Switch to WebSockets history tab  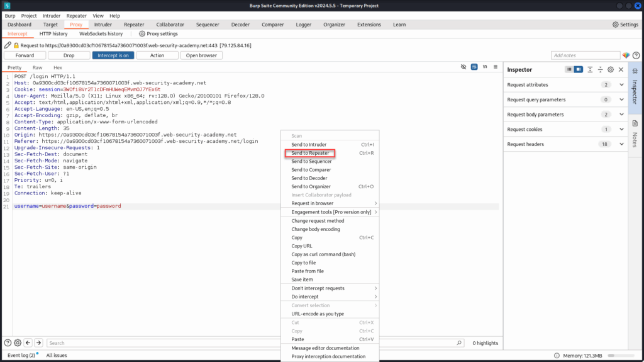click(101, 34)
